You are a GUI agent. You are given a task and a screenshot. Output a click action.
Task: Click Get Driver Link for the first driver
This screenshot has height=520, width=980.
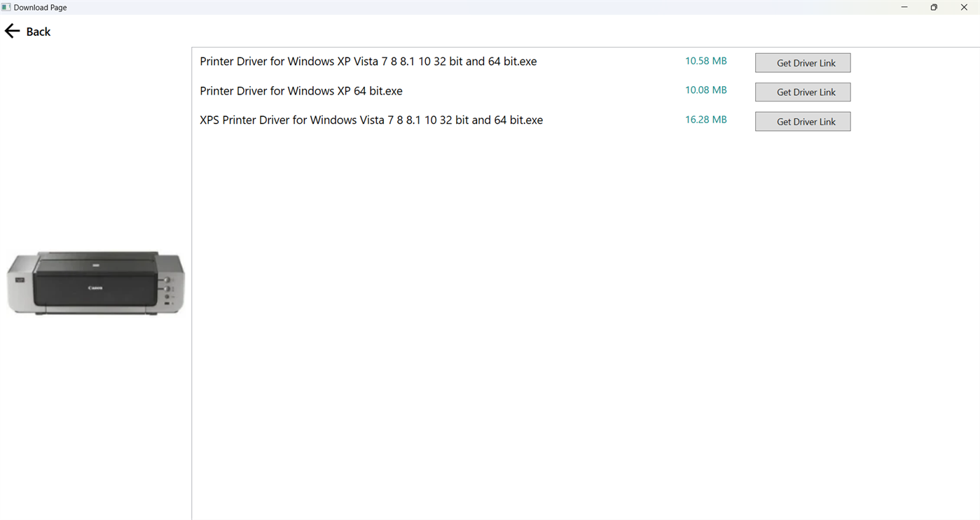click(802, 62)
